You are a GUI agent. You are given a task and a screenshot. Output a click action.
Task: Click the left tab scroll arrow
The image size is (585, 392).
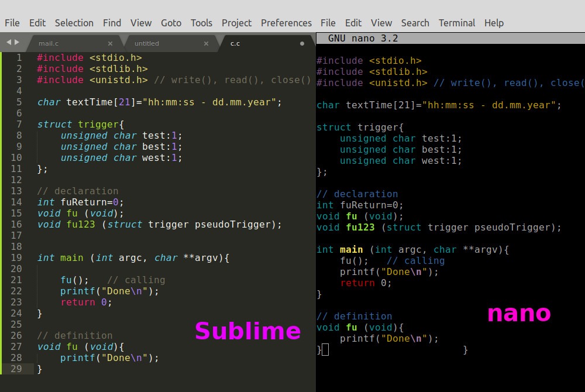[x=9, y=42]
